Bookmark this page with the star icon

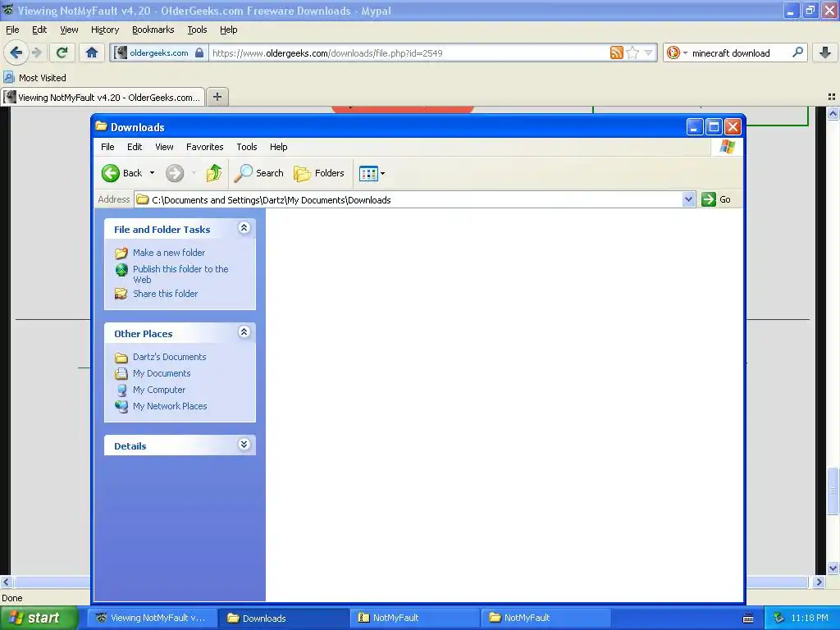[x=632, y=52]
